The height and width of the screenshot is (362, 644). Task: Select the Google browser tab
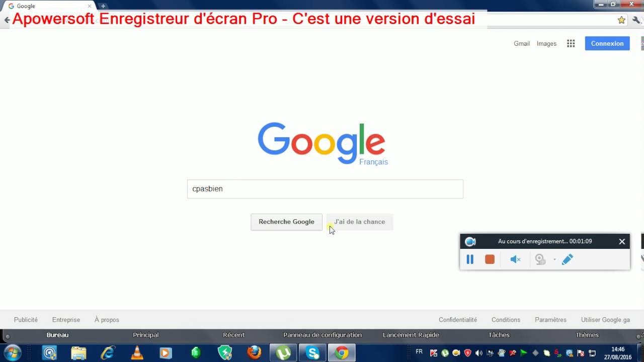click(x=50, y=6)
